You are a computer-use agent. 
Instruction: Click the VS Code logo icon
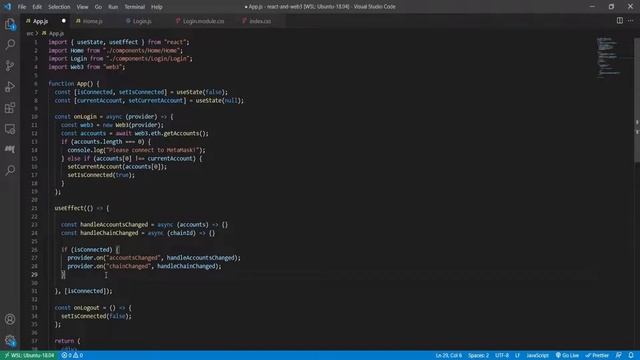pos(7,7)
